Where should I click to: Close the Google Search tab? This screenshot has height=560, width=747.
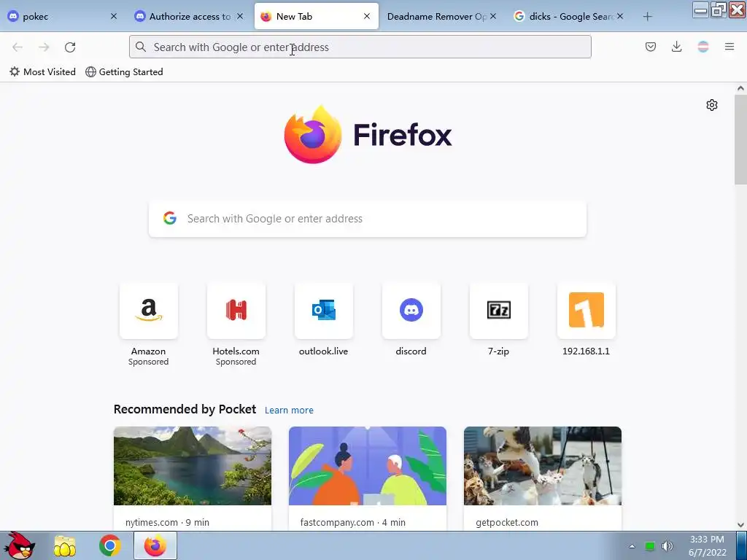(x=620, y=16)
